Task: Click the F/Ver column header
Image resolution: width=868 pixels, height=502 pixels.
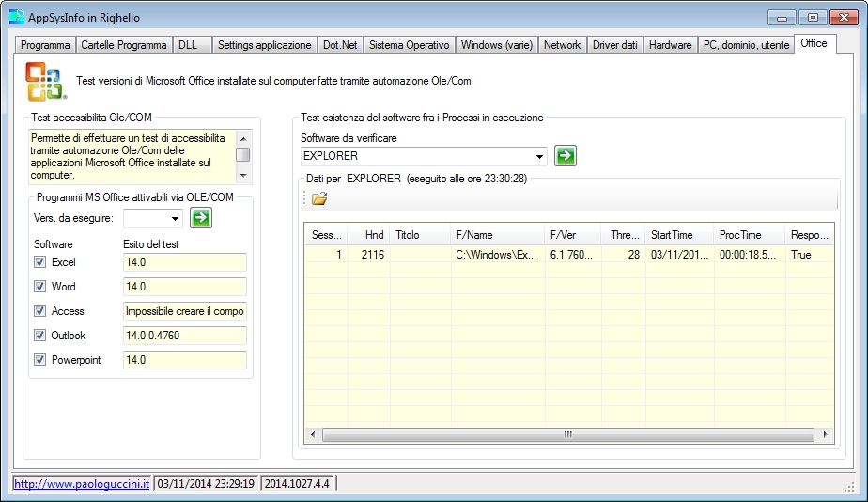Action: [573, 235]
